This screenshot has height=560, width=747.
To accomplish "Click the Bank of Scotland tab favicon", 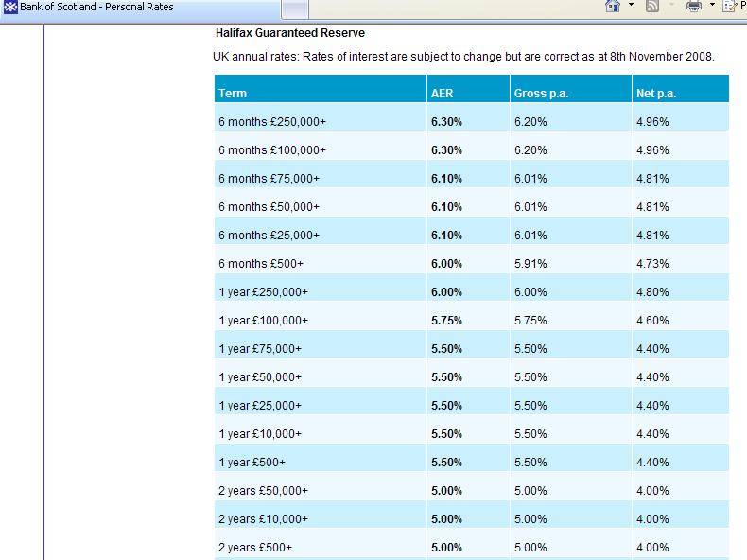I will tap(10, 8).
